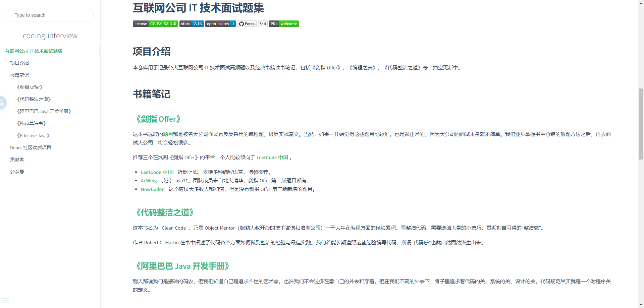Click the 题目 link in the 剑指 Offer section

[x=168, y=134]
